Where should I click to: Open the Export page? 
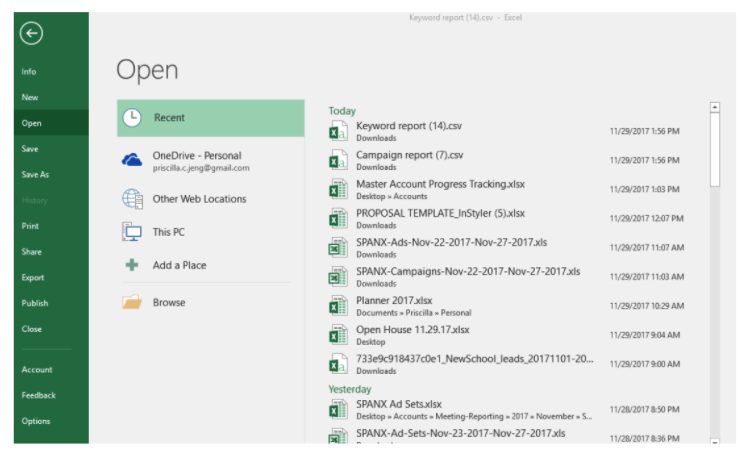(51, 277)
